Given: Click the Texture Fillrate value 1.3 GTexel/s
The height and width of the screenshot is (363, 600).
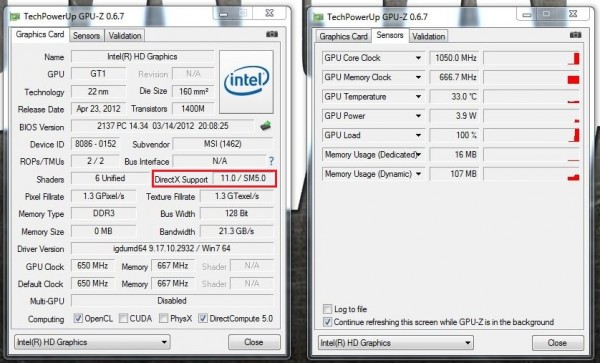Looking at the screenshot, I should pyautogui.click(x=237, y=196).
